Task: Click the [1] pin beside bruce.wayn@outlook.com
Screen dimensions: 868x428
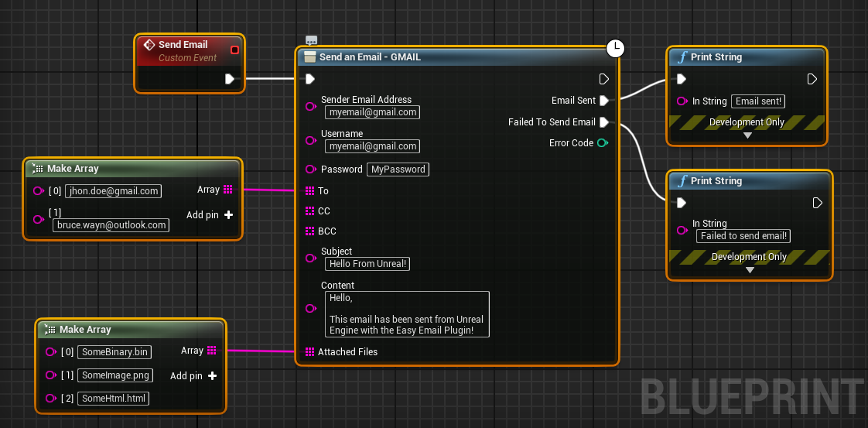Action: tap(38, 219)
